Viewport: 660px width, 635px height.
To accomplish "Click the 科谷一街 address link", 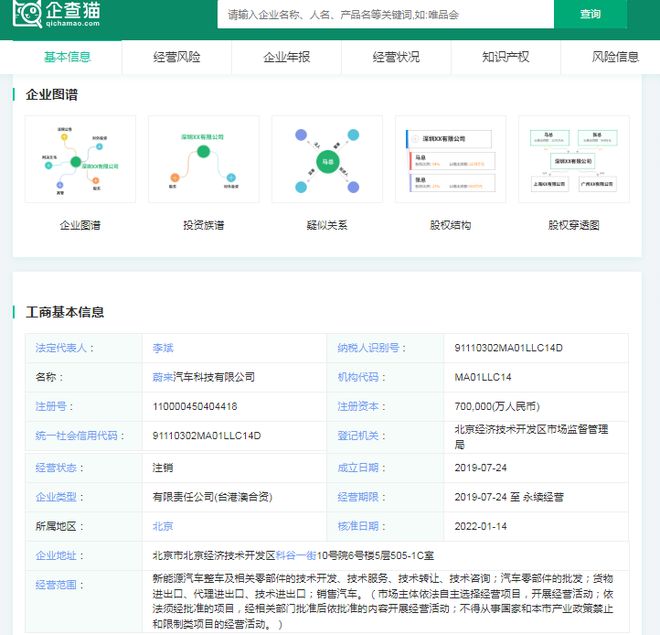I will click(x=296, y=555).
